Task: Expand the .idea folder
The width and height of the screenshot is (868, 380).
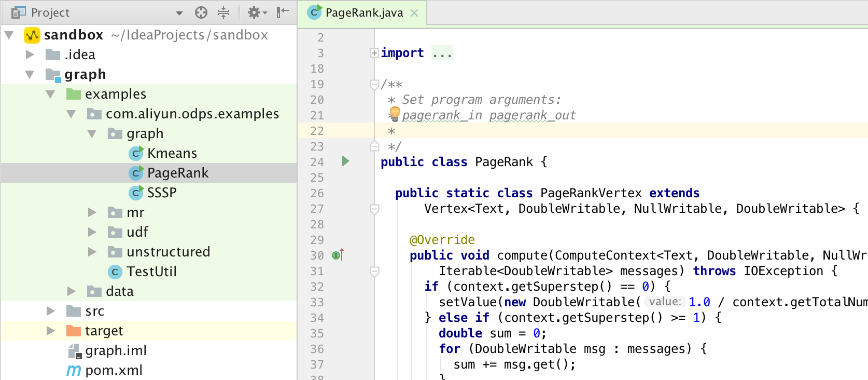Action: point(30,55)
